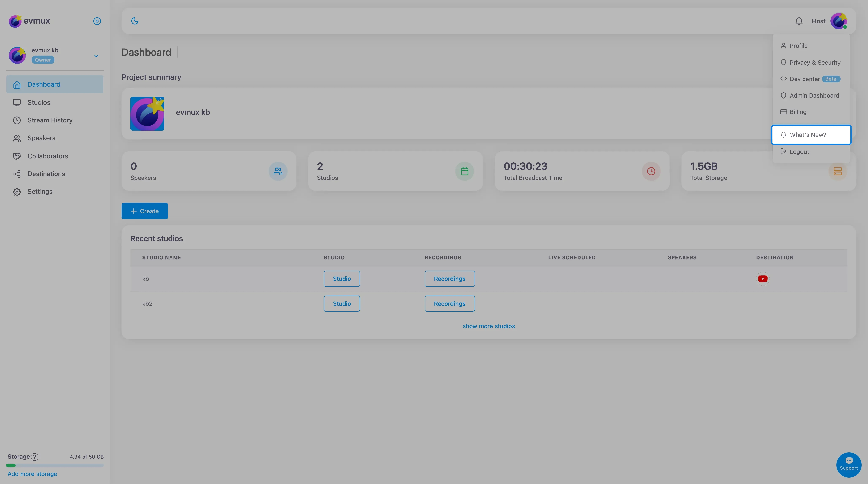Open Studio for kb row
The height and width of the screenshot is (484, 868).
342,279
